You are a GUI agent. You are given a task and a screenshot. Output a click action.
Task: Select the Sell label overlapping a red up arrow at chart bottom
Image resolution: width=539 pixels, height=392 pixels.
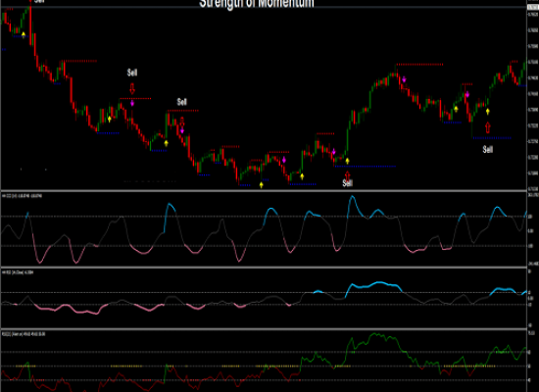click(348, 183)
